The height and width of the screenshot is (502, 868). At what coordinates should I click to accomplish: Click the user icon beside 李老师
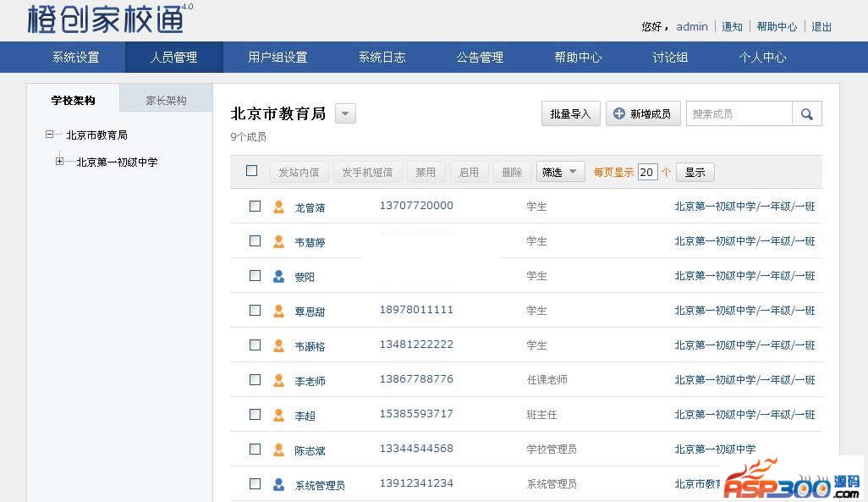coord(278,380)
